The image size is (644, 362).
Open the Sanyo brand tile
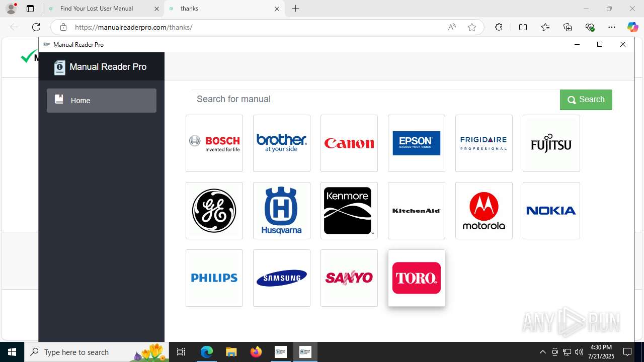[x=349, y=278]
